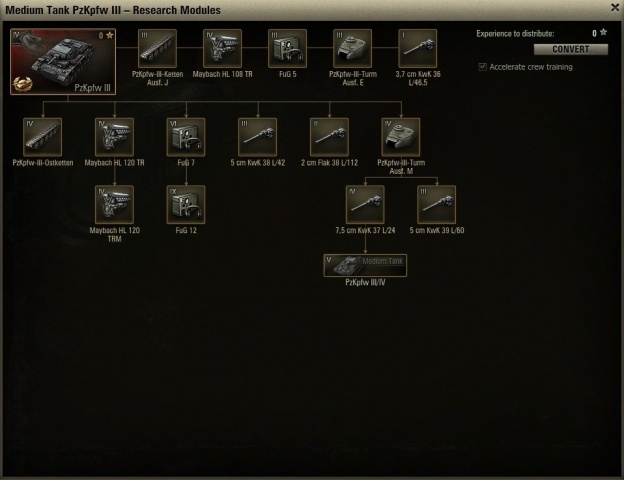624x480 pixels.
Task: Click the CONVERT experience button
Action: 571,49
